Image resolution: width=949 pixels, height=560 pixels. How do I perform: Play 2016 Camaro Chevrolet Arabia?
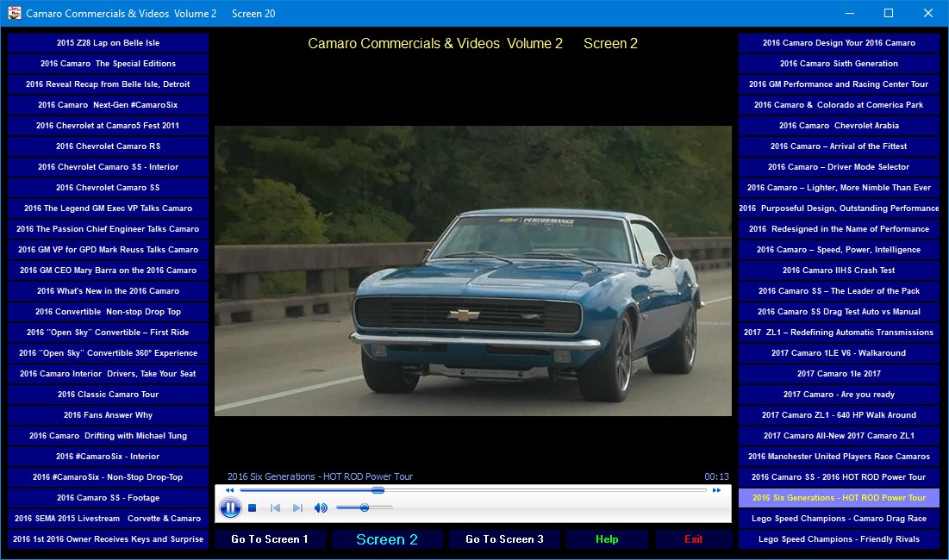tap(839, 126)
